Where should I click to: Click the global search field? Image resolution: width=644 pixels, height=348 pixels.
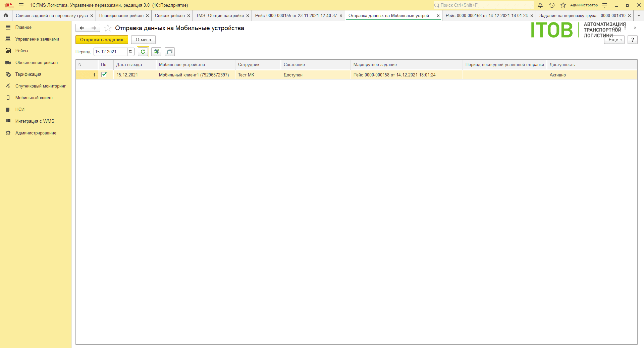coord(483,5)
